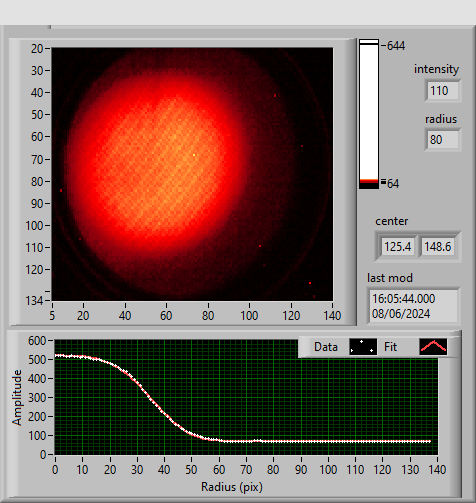
Task: Click the color ramp upper marker at 644
Action: point(393,46)
